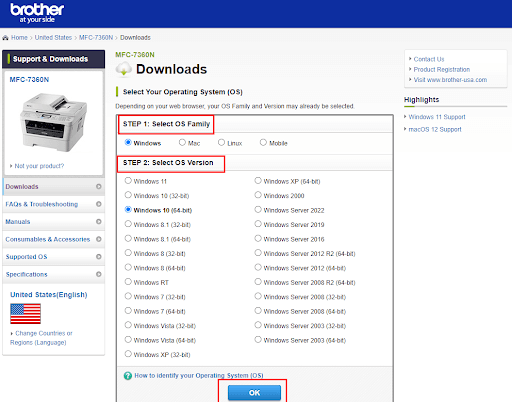Screen dimensions: 512x402
Task: Open Product Registration link
Action: click(442, 70)
